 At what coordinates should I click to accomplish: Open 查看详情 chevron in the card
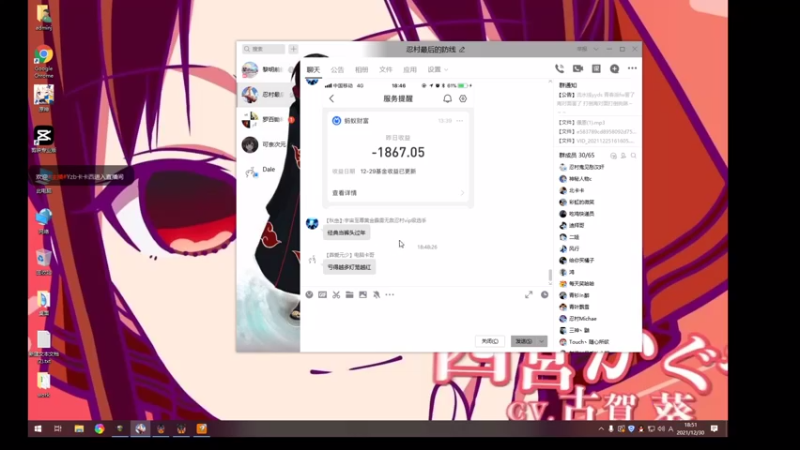pyautogui.click(x=462, y=193)
